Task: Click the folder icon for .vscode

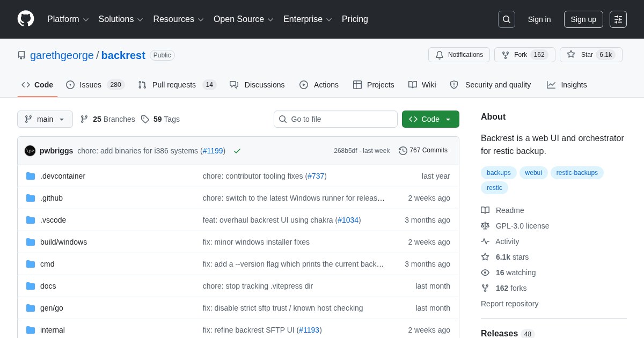Action: pyautogui.click(x=31, y=220)
